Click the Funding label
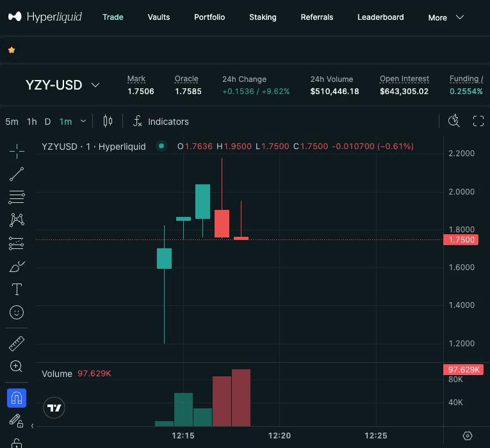 (466, 79)
